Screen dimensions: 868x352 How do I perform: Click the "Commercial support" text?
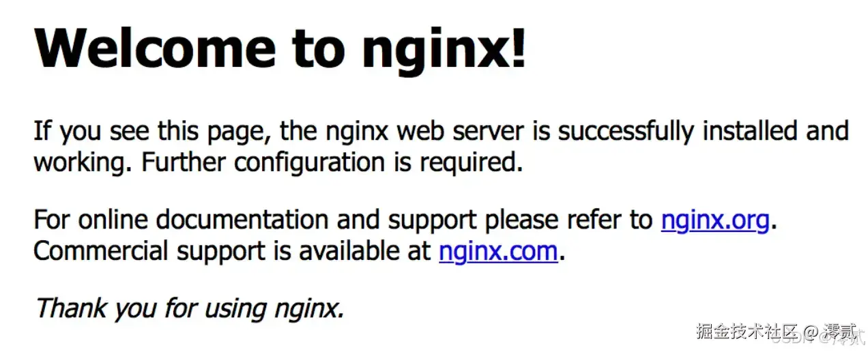tap(148, 252)
